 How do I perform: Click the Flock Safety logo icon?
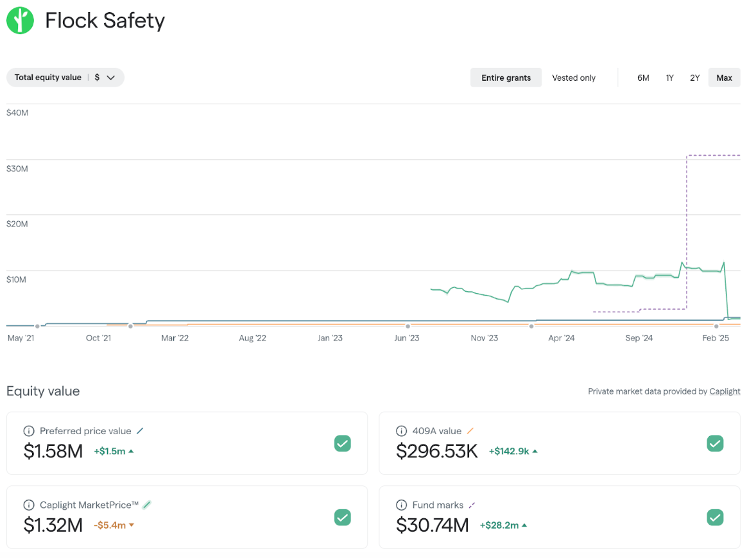pyautogui.click(x=19, y=20)
